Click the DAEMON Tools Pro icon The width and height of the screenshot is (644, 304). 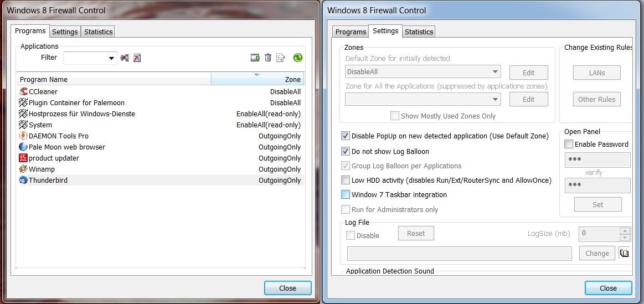tap(23, 136)
